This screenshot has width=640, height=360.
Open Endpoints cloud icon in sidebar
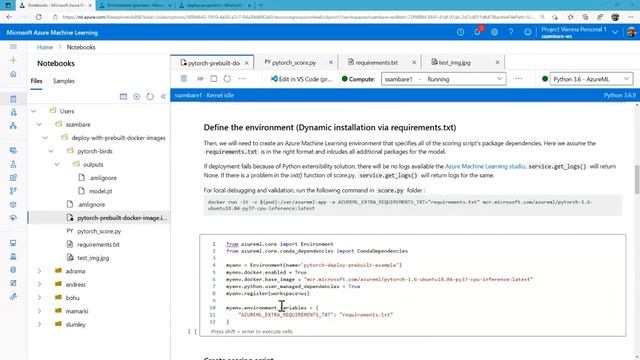coord(13,218)
